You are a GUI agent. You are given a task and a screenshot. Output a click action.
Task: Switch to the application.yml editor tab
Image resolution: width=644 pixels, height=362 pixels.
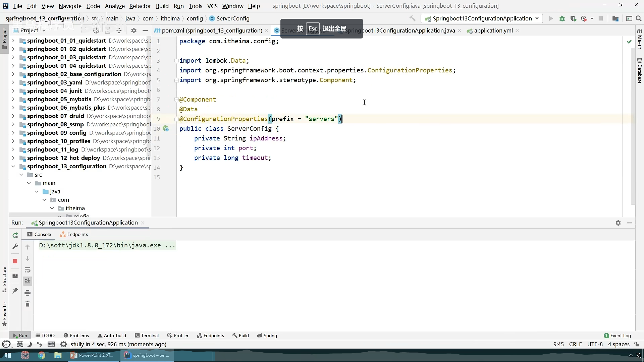coord(493,31)
